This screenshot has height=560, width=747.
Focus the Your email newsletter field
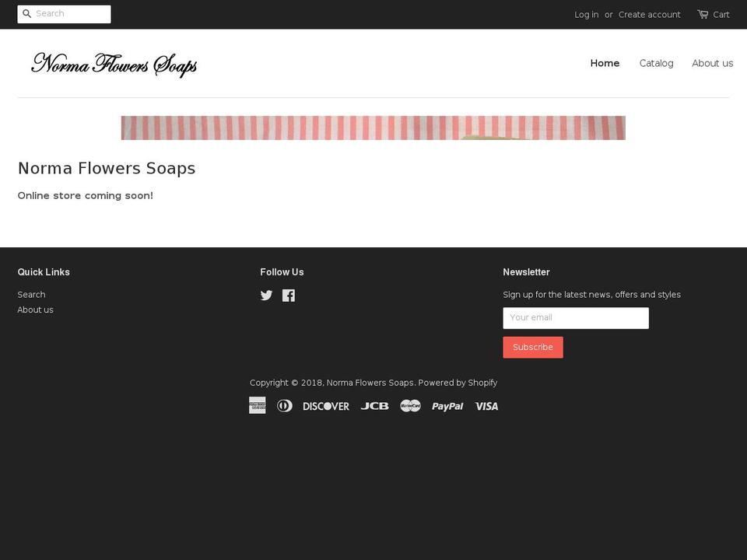[x=576, y=318]
